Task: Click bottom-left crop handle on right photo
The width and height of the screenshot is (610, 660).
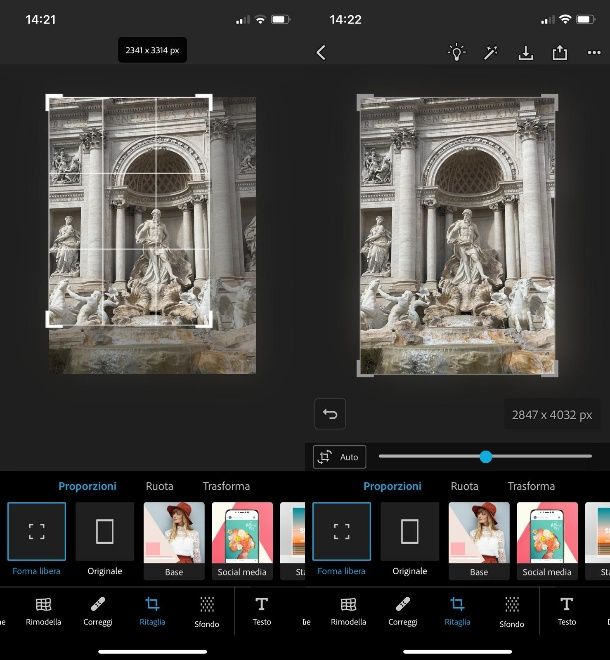Action: pos(363,370)
